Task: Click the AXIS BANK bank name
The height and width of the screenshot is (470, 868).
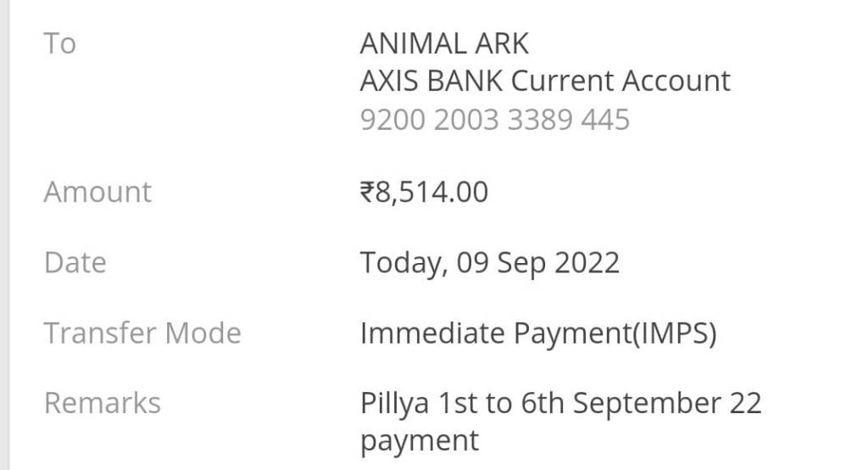Action: click(431, 81)
